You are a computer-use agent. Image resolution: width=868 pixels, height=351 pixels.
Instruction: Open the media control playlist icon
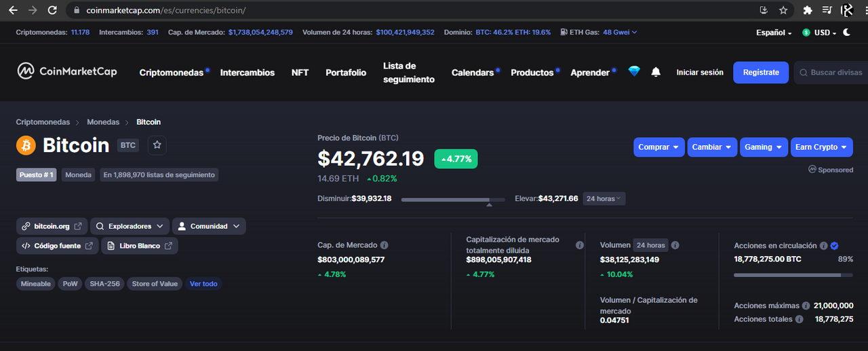[x=827, y=10]
